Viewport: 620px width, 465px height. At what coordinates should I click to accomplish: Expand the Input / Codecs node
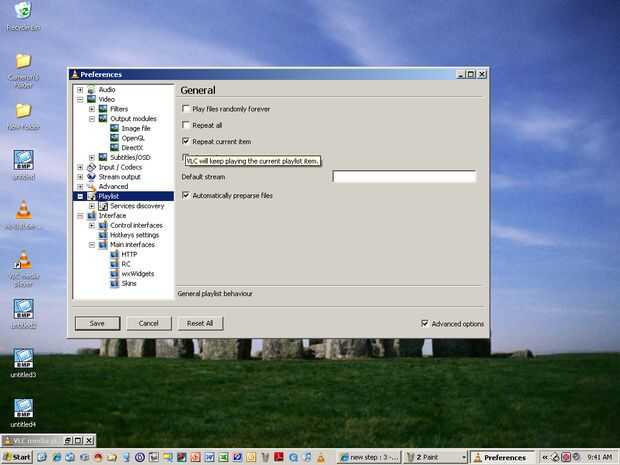point(80,167)
